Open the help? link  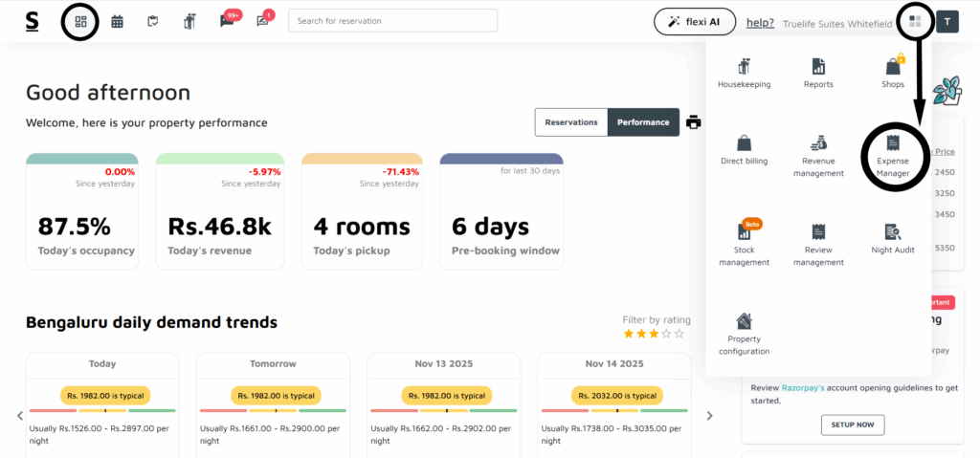pyautogui.click(x=760, y=22)
